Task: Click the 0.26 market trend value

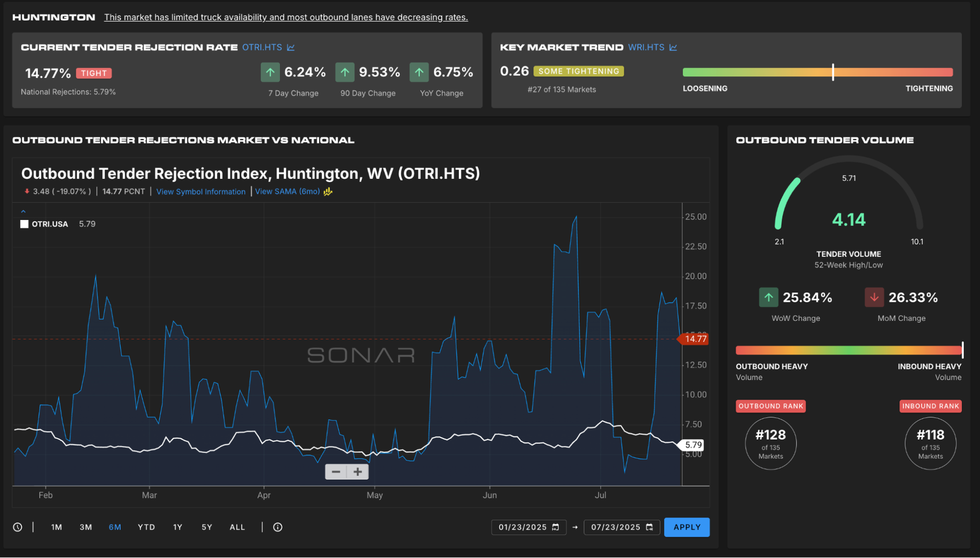Action: click(x=514, y=71)
